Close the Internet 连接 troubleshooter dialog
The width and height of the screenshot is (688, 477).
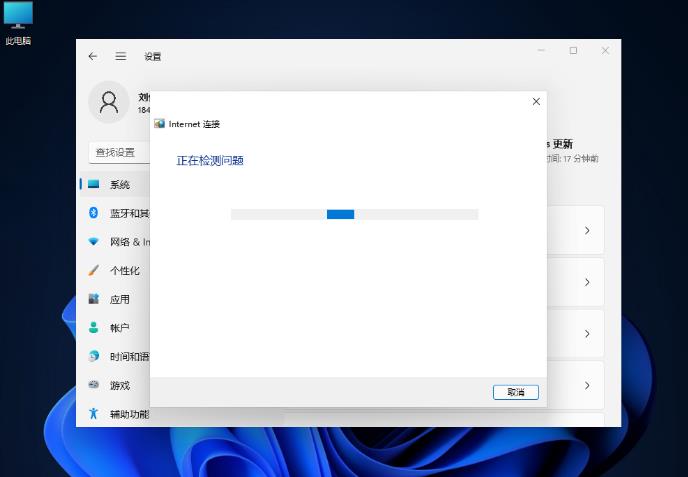pyautogui.click(x=536, y=102)
